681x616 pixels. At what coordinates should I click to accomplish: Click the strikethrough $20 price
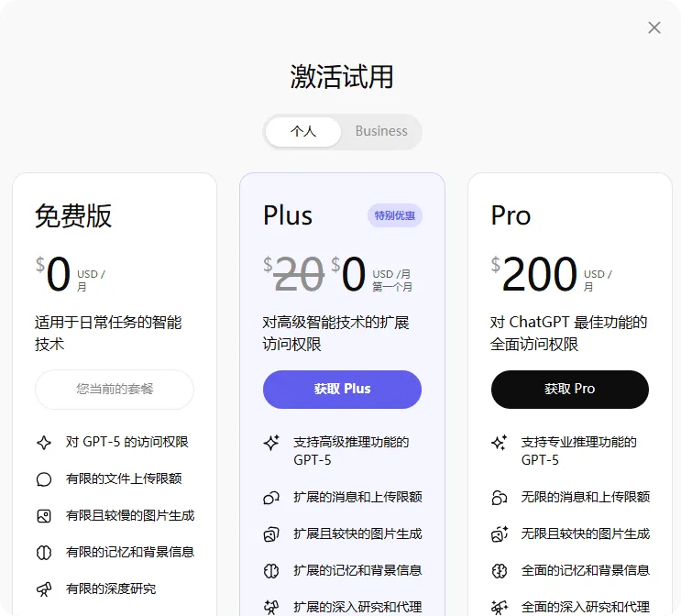pyautogui.click(x=294, y=274)
